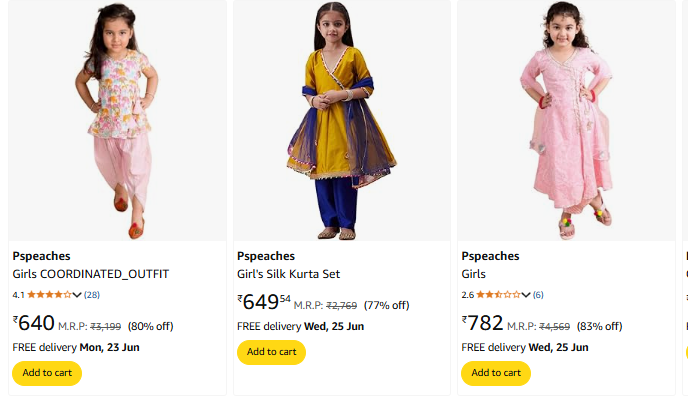This screenshot has height=399, width=688.
Task: Open Girls COORDINATED_OUTFIT product title
Action: click(x=91, y=274)
